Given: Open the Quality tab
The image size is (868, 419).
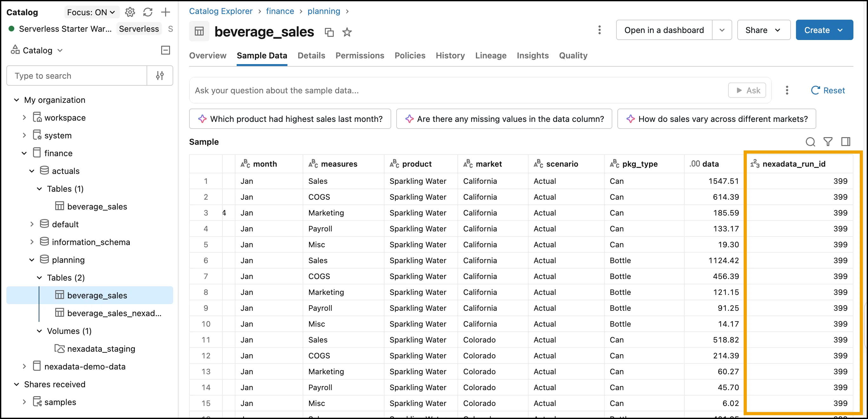Looking at the screenshot, I should click(573, 55).
